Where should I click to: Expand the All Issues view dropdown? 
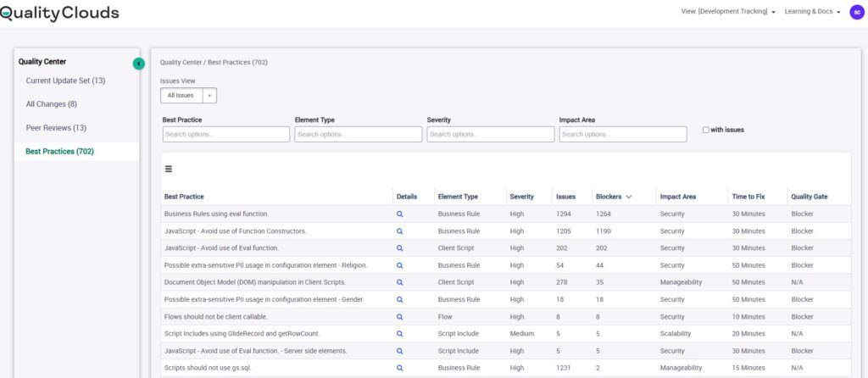click(209, 96)
